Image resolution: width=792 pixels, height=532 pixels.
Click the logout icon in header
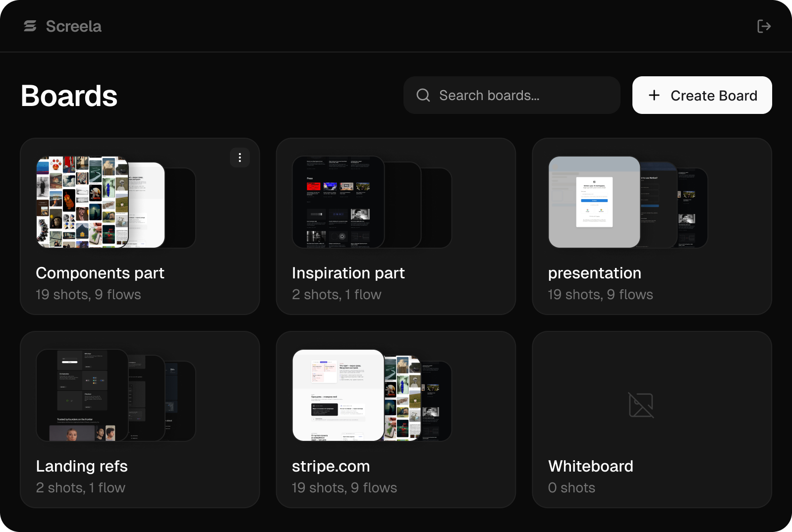point(764,26)
